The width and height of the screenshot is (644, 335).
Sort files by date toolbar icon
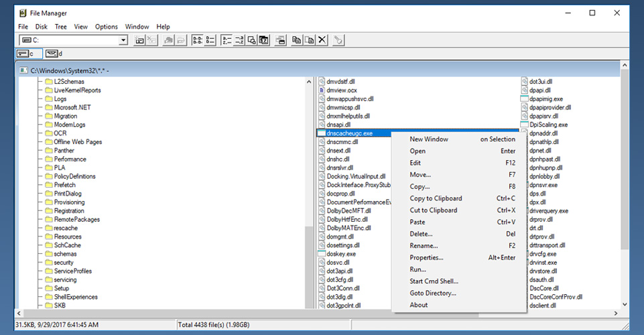pos(263,40)
